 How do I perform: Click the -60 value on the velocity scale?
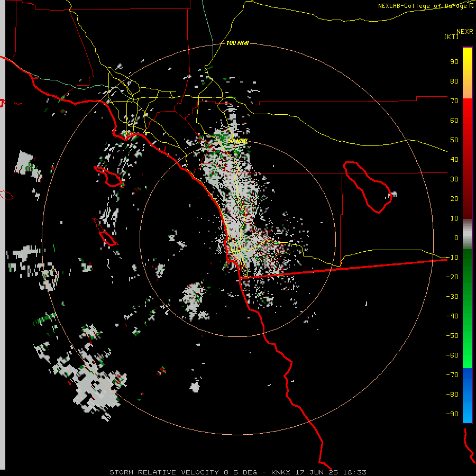(x=452, y=355)
